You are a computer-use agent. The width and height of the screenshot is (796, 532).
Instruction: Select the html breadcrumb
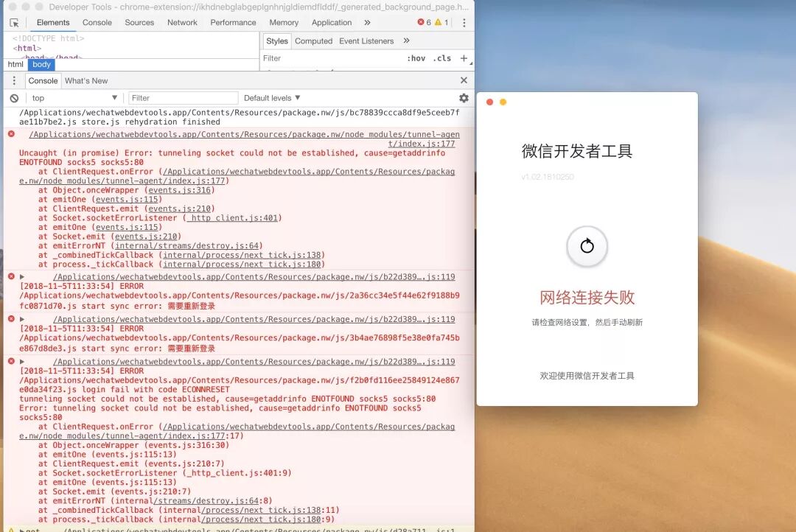(x=15, y=64)
